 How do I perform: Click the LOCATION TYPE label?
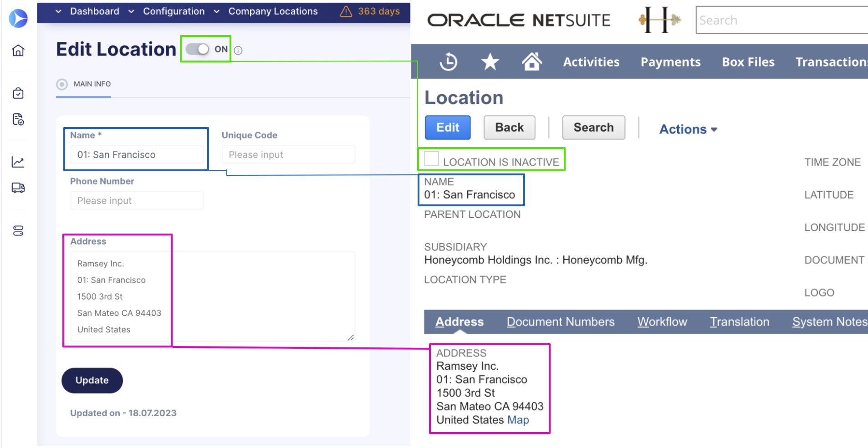[x=465, y=280]
